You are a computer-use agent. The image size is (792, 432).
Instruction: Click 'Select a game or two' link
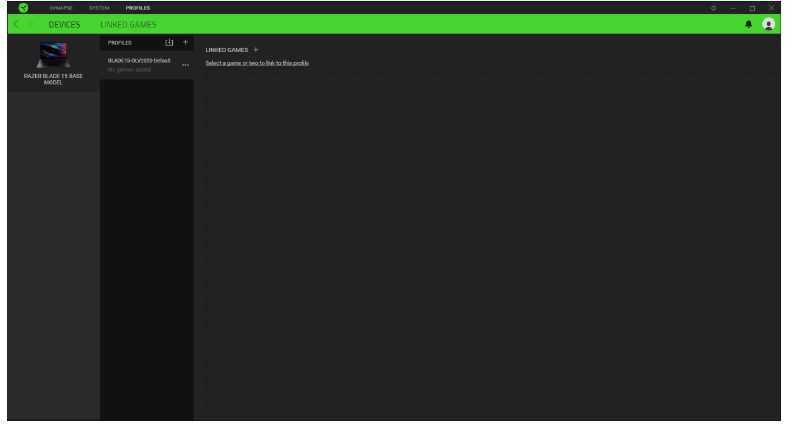coord(257,63)
